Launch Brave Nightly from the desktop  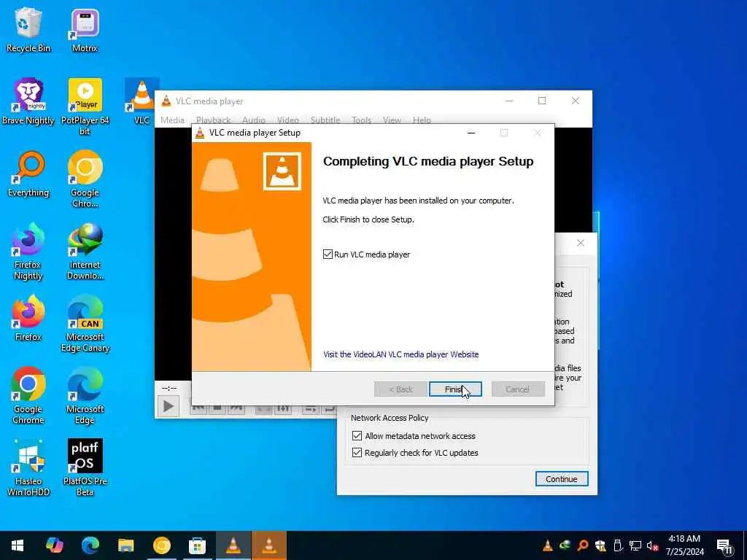pos(28,101)
